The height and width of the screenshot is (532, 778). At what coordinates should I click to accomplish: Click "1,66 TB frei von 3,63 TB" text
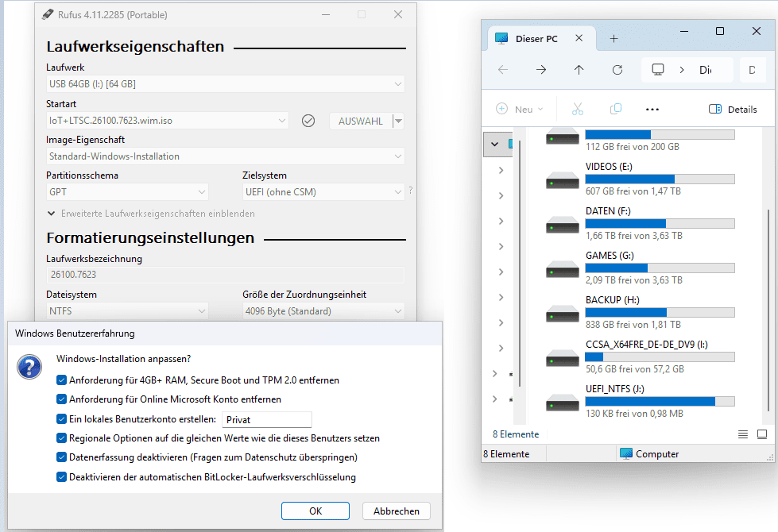coord(633,236)
